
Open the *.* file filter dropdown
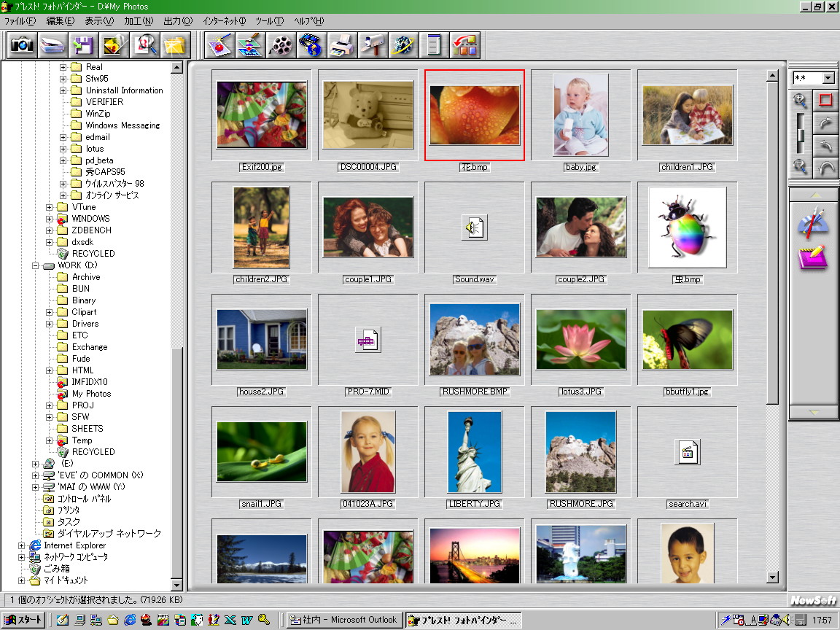828,78
